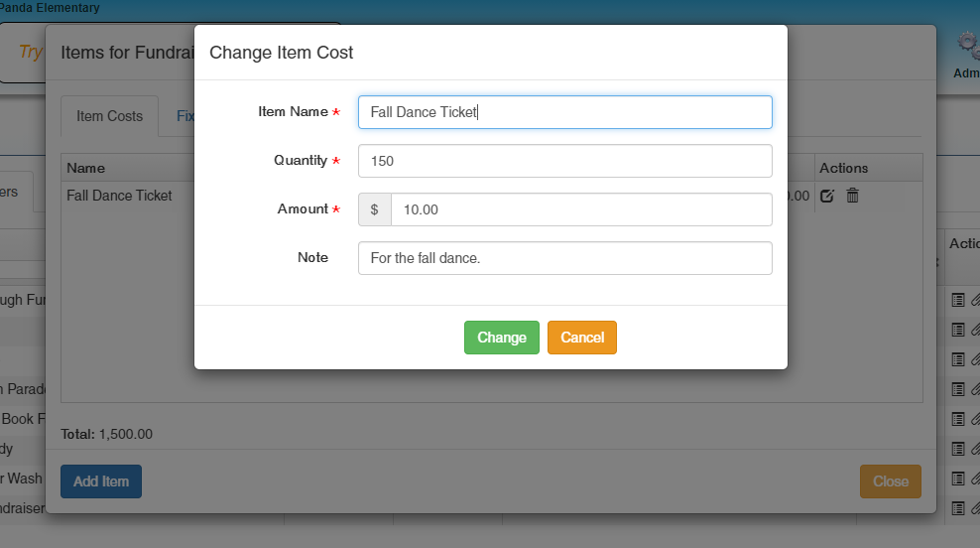Click the list icon in the bottom fundraiser row
The image size is (980, 548).
[958, 508]
